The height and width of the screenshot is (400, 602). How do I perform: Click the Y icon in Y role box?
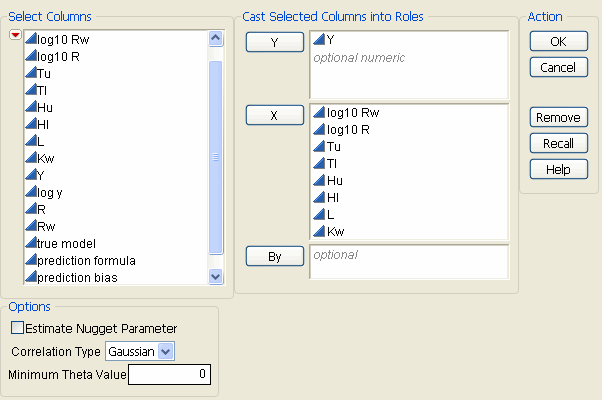[319, 40]
